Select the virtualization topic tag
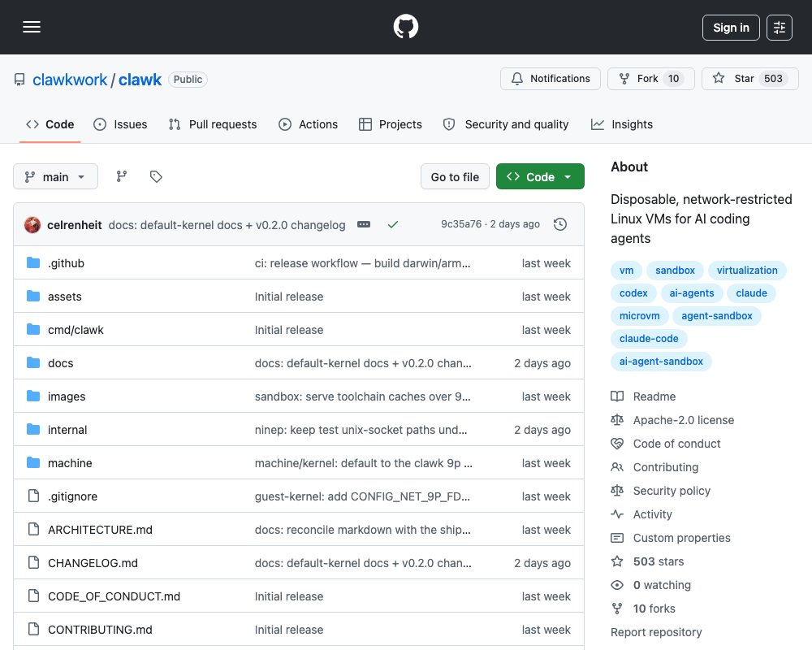The image size is (812, 650). point(747,271)
